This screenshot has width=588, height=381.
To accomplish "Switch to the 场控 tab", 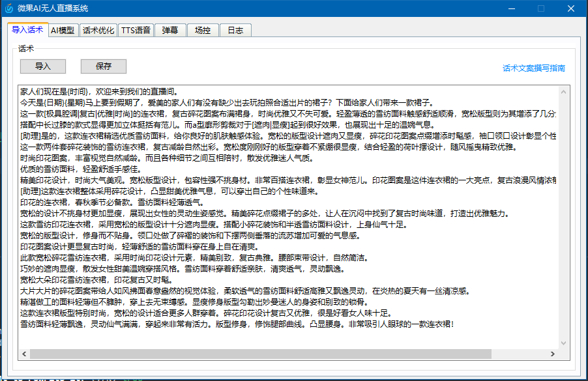I will click(x=202, y=29).
